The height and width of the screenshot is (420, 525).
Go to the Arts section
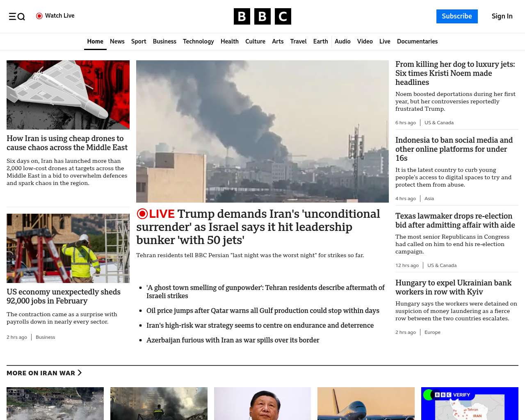pos(278,41)
